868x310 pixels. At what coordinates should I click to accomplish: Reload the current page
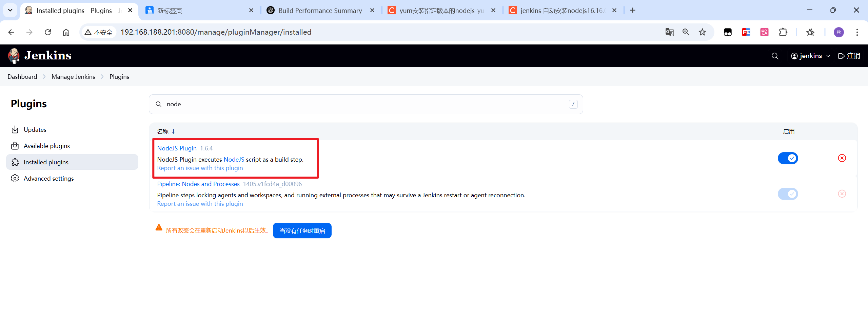pos(48,32)
